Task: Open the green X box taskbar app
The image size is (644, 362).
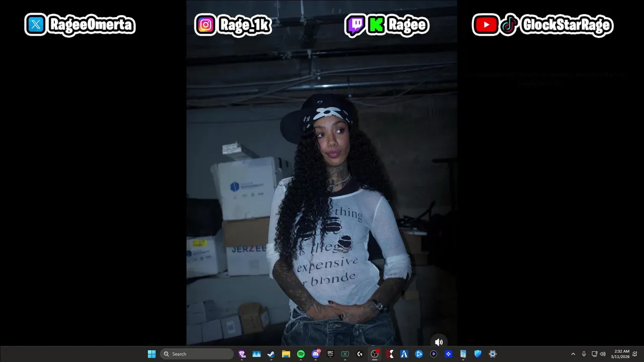Action: pyautogui.click(x=345, y=354)
